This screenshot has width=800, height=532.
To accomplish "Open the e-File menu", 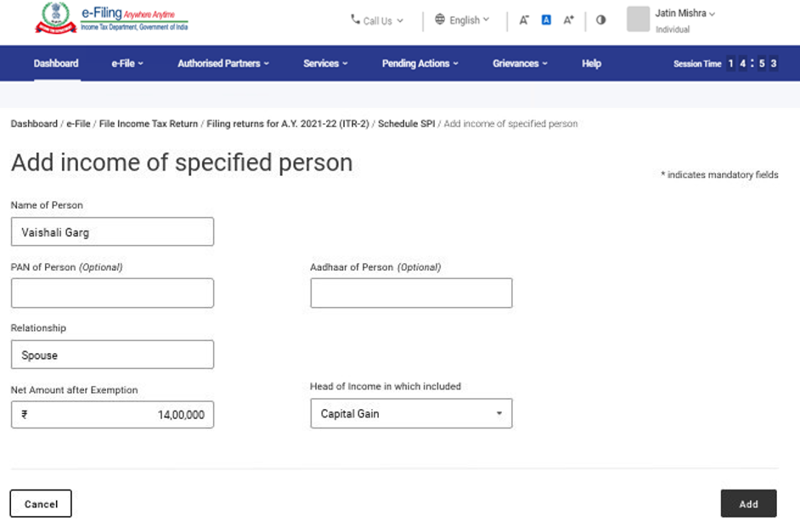I will point(127,64).
